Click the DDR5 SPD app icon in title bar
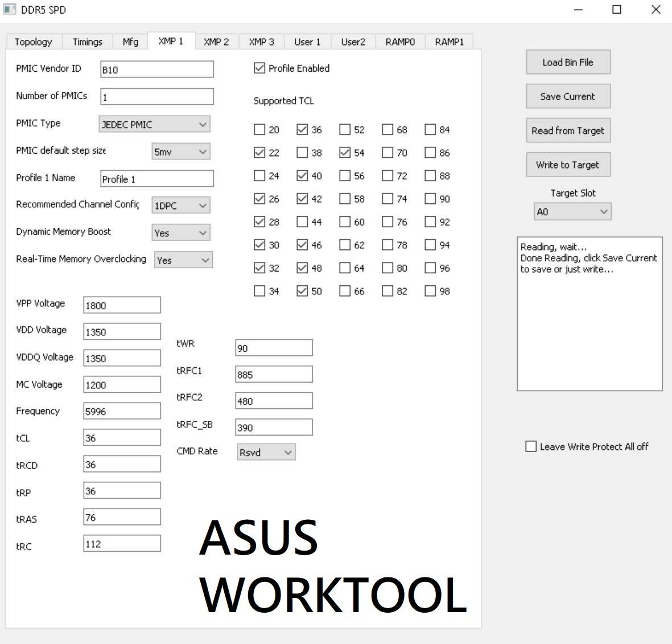672x644 pixels. click(x=10, y=10)
